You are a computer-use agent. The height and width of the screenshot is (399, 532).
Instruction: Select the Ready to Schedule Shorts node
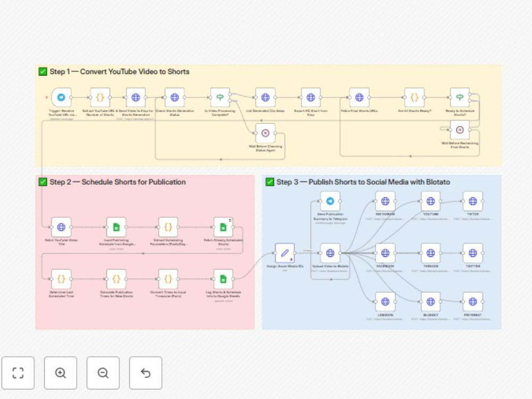[x=460, y=97]
